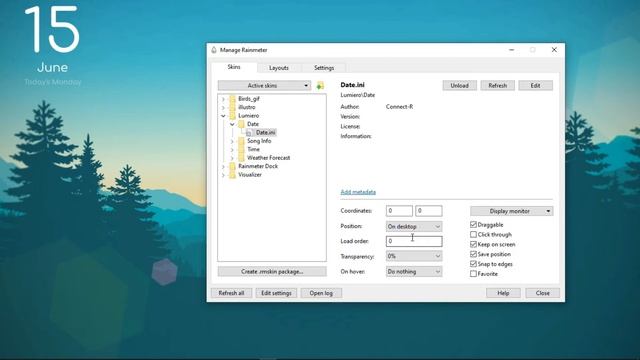Click the Visualizer folder icon
This screenshot has height=360, width=640.
pyautogui.click(x=233, y=175)
